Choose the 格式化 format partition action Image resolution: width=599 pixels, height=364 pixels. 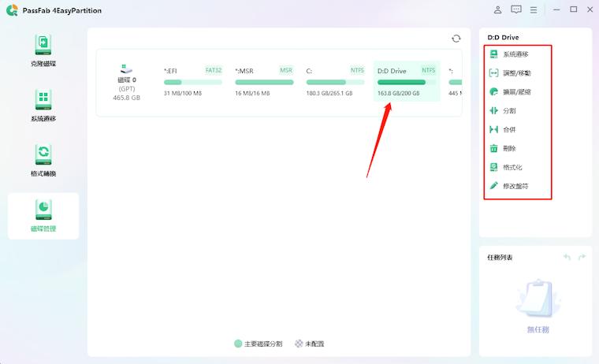(506, 167)
